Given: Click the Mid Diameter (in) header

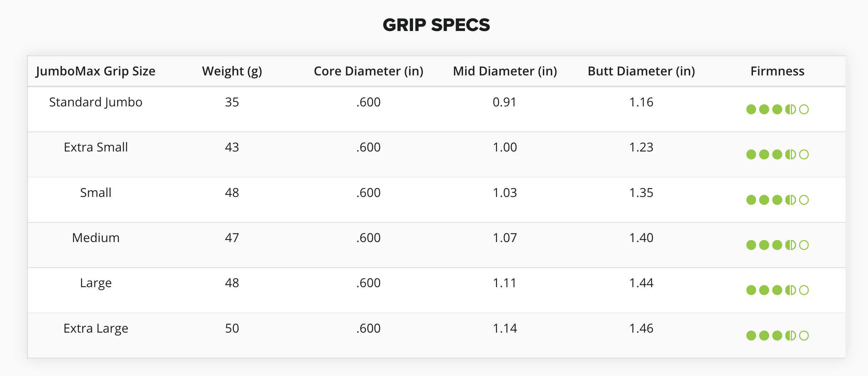Looking at the screenshot, I should (505, 71).
